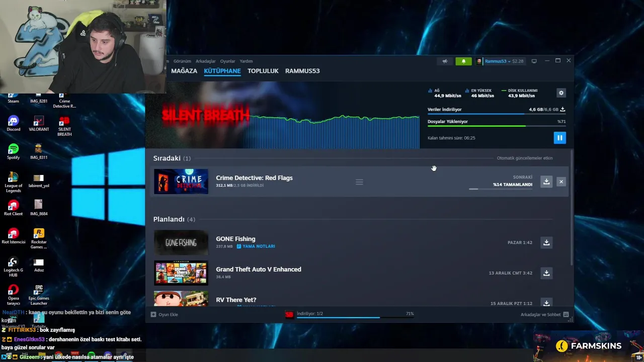The width and height of the screenshot is (644, 362).
Task: Click the Grand Theft Auto V Enhanced title
Action: tap(259, 269)
